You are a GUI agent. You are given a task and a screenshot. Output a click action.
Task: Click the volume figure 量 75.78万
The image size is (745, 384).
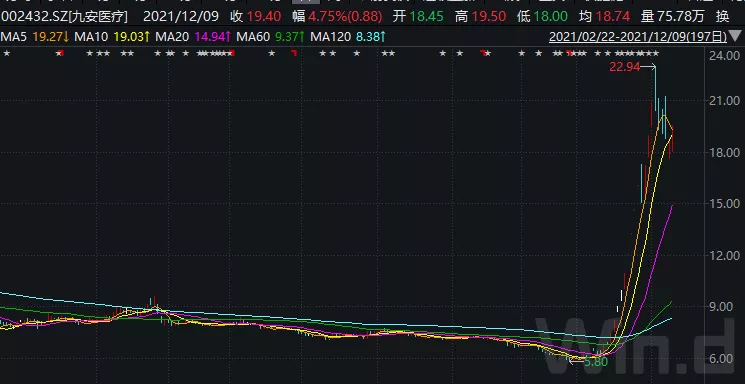point(673,17)
